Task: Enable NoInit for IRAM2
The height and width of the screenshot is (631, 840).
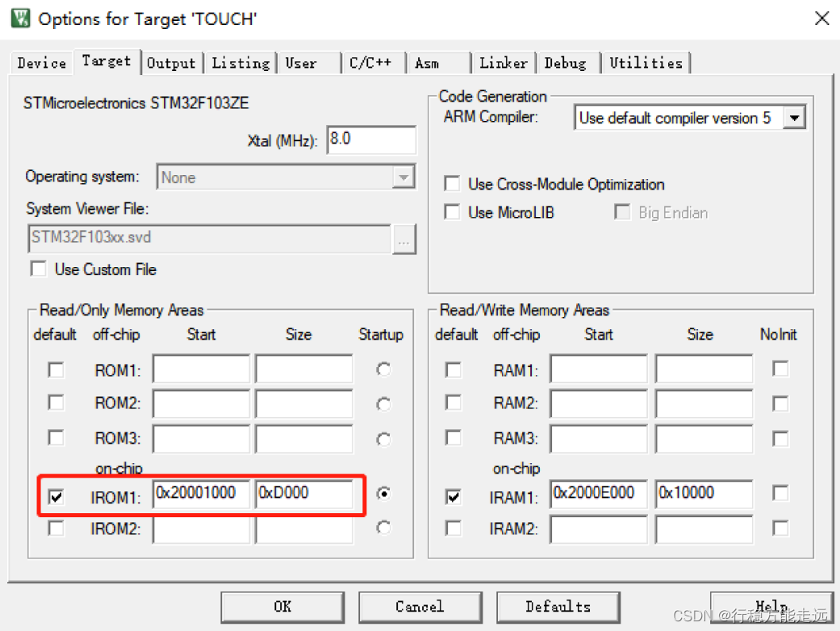Action: tap(780, 529)
